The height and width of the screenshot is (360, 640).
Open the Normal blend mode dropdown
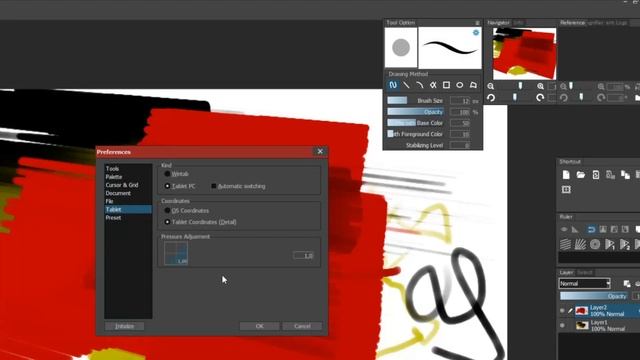(x=584, y=283)
